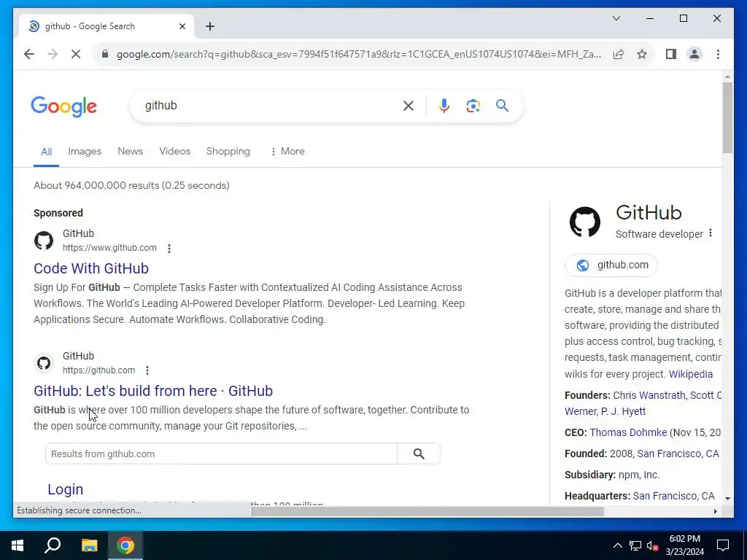
Task: Close the github - Google Search tab
Action: click(182, 26)
